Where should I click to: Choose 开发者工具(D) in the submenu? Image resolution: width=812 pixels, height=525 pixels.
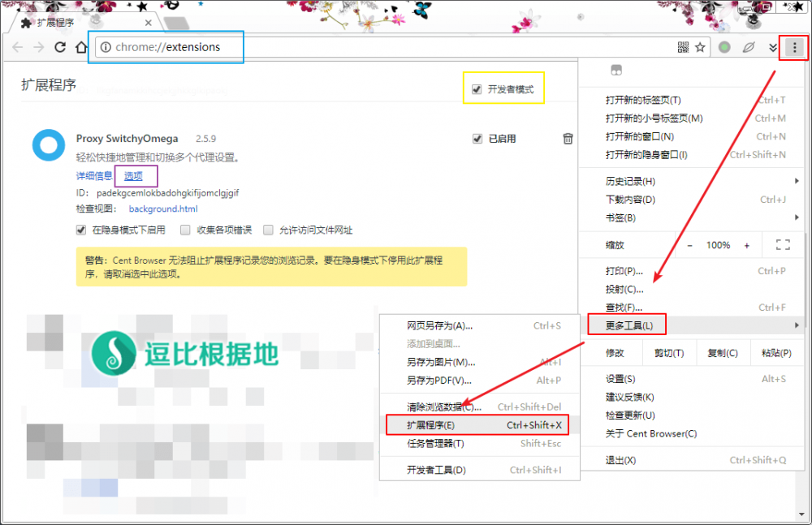click(477, 470)
